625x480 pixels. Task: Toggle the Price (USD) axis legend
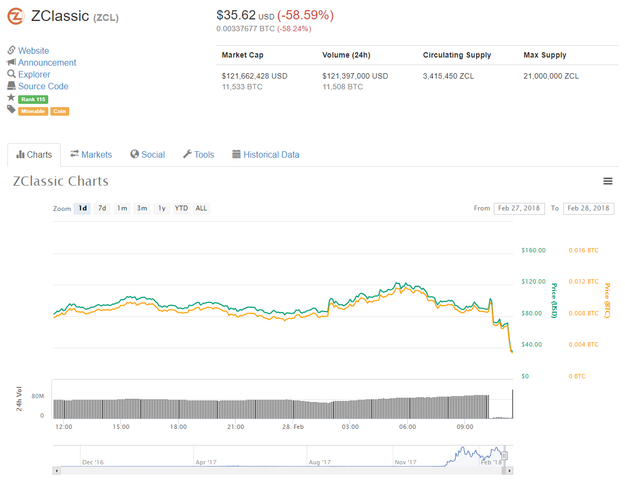click(554, 301)
